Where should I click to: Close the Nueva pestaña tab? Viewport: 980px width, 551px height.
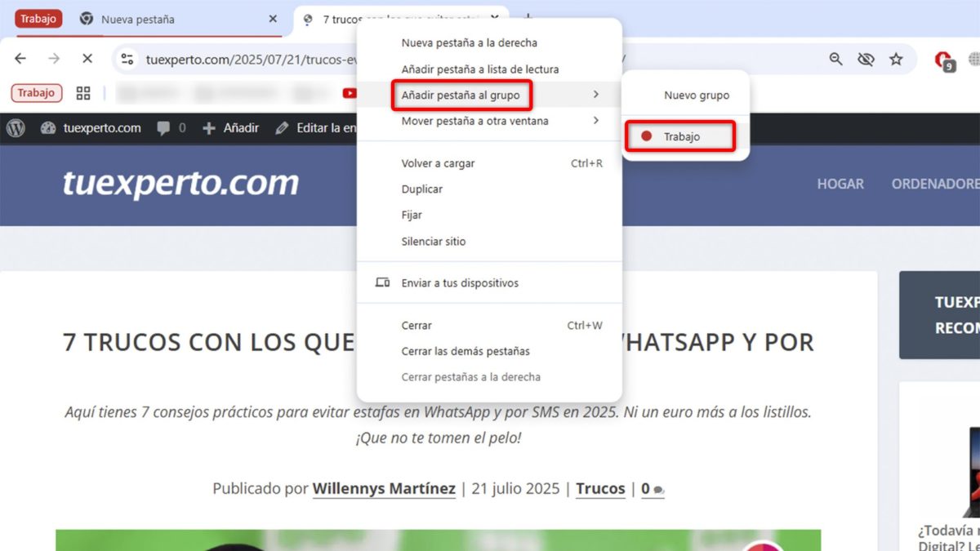click(x=273, y=19)
